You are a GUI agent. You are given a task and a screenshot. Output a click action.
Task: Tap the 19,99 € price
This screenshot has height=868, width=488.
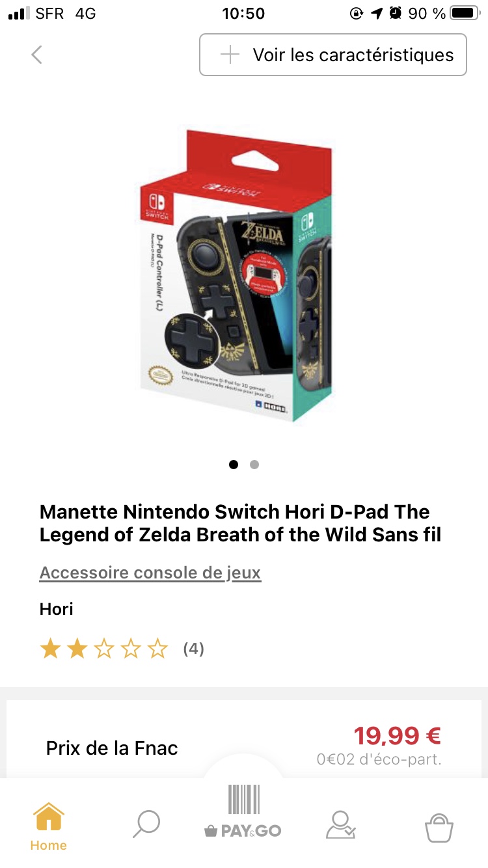(398, 736)
